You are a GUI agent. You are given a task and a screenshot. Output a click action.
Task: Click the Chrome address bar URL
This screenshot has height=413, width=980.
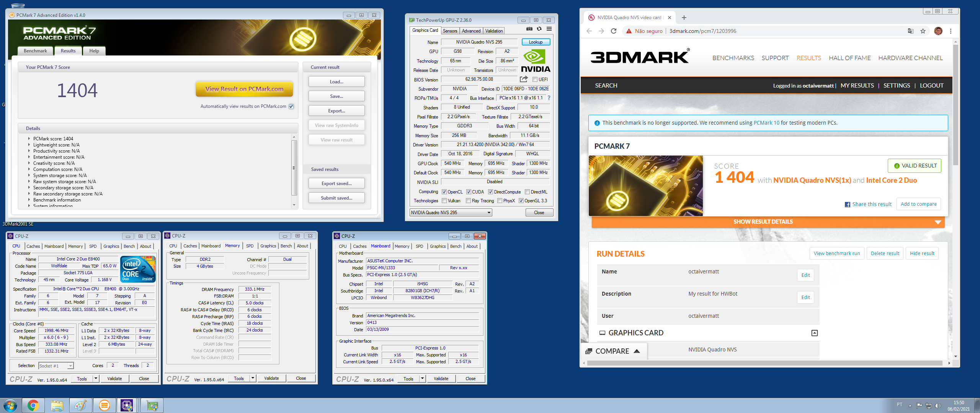click(703, 31)
